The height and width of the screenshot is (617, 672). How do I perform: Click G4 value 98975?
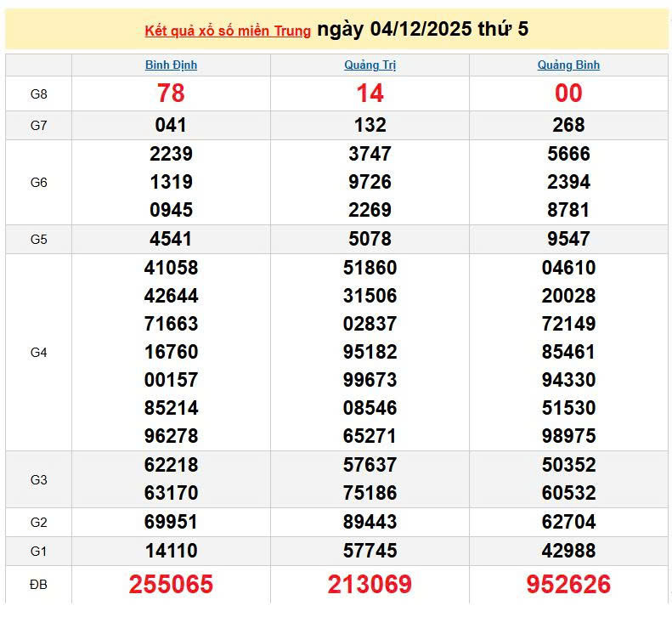click(x=568, y=436)
